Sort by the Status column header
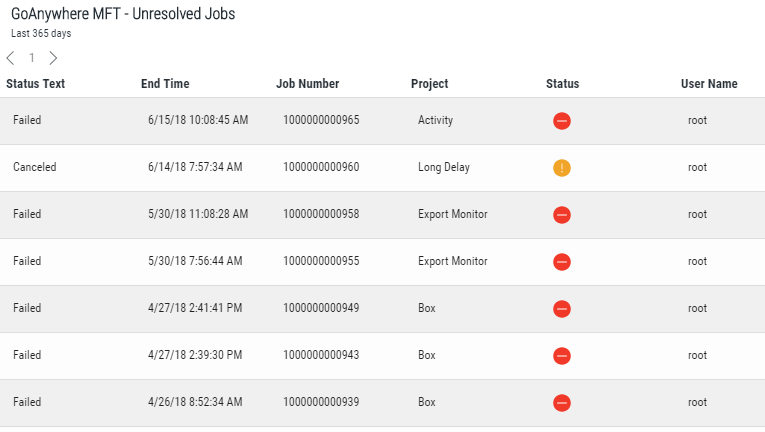 563,83
